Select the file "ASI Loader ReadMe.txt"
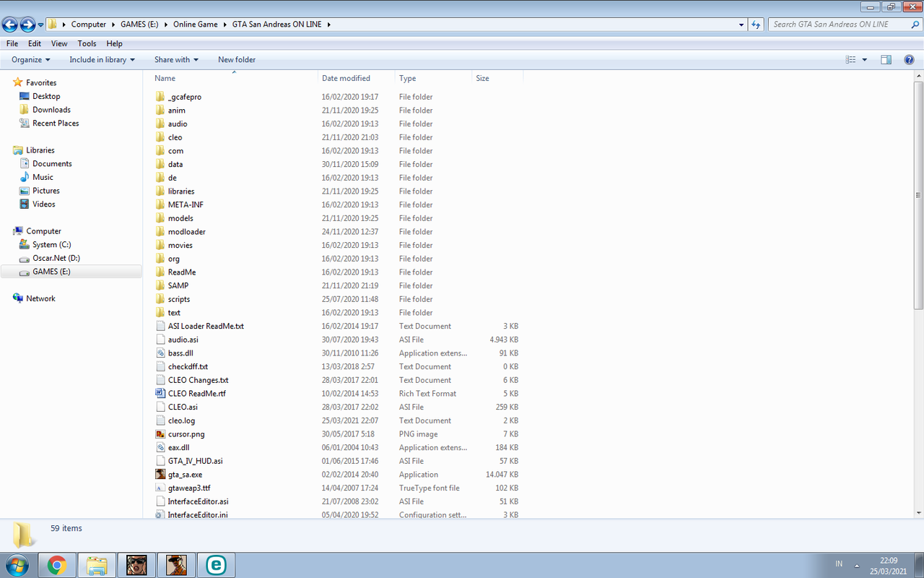The image size is (924, 578). tap(206, 327)
